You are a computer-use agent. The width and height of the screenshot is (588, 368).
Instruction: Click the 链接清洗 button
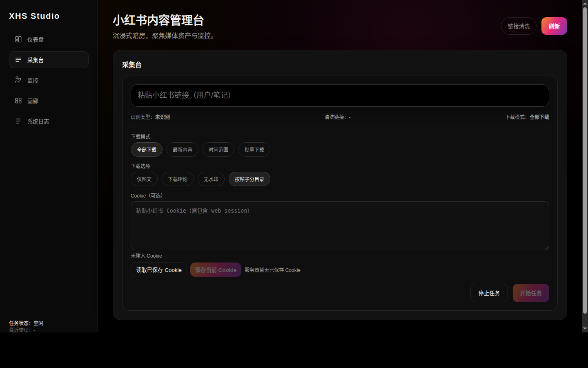[519, 26]
